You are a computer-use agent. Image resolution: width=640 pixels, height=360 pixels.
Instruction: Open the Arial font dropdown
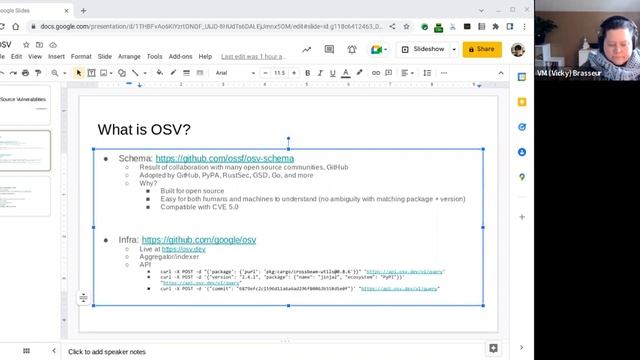click(x=236, y=73)
